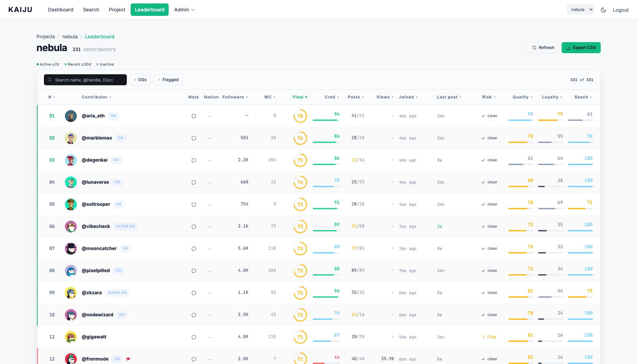Click the KAIJU logo
The image size is (637, 364).
[20, 10]
